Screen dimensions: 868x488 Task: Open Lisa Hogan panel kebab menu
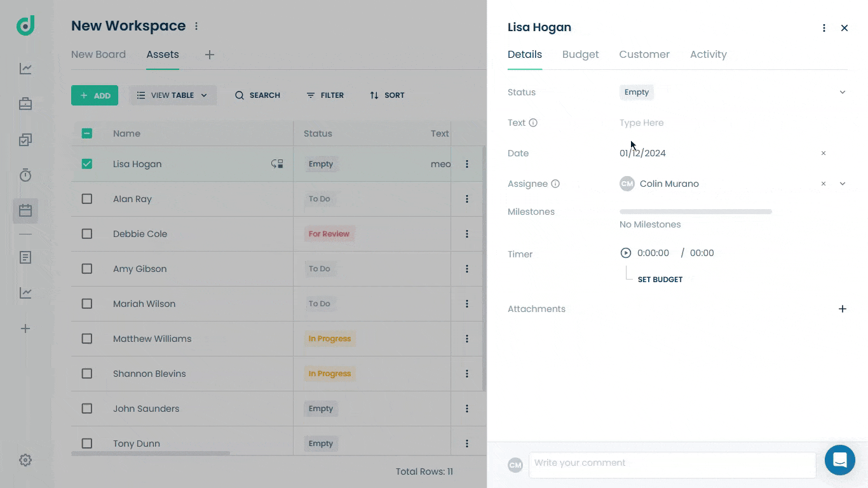tap(824, 28)
